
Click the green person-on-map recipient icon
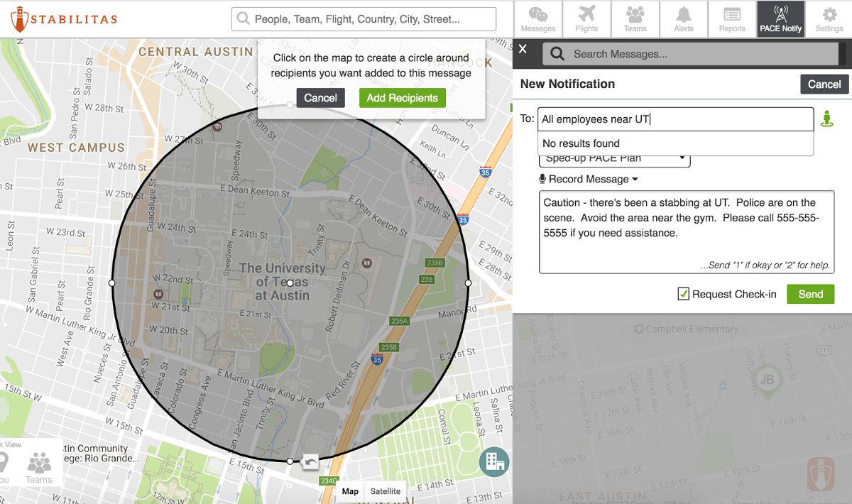click(826, 119)
